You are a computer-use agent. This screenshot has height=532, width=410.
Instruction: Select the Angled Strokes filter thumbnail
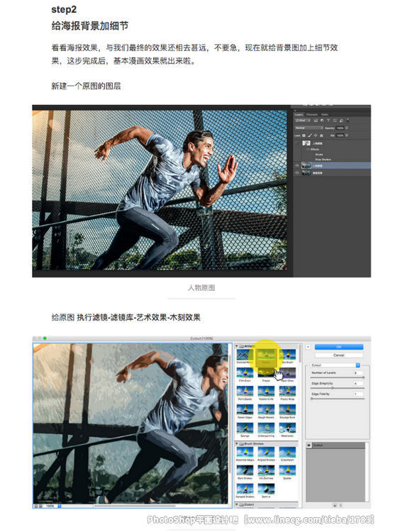pyautogui.click(x=266, y=452)
